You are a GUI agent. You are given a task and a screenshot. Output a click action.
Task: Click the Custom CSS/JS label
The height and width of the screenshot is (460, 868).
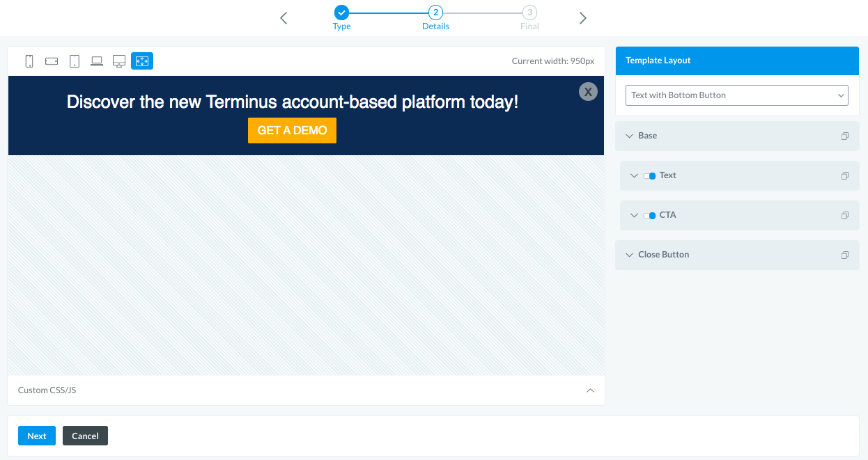coord(47,390)
